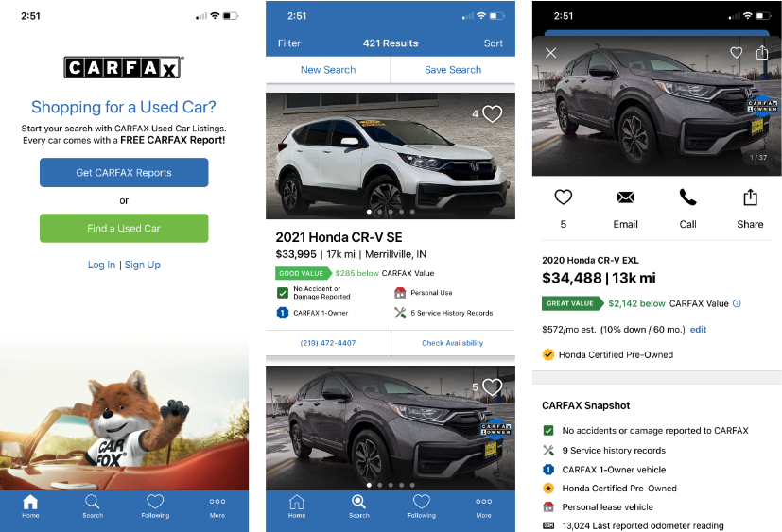The width and height of the screenshot is (782, 532).
Task: Click Get CARFAX Reports button
Action: pos(124,173)
